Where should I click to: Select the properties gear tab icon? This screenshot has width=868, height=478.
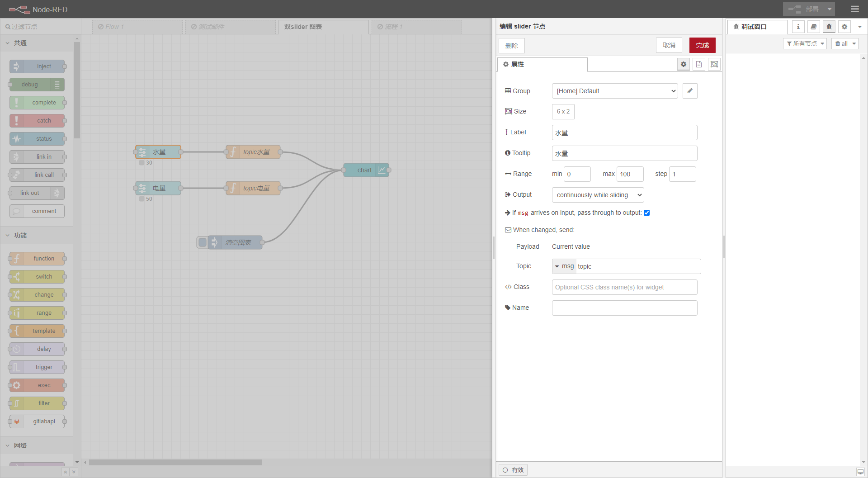[x=683, y=64]
